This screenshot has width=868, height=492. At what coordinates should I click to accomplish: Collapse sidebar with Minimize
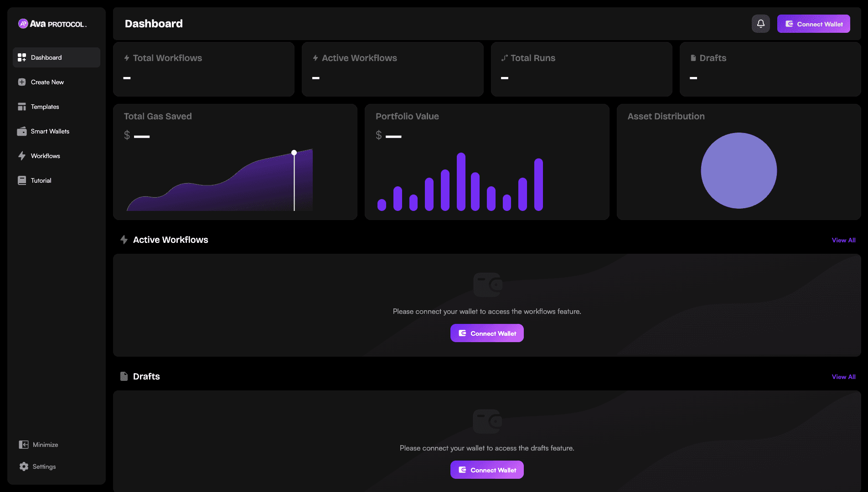[x=39, y=445]
